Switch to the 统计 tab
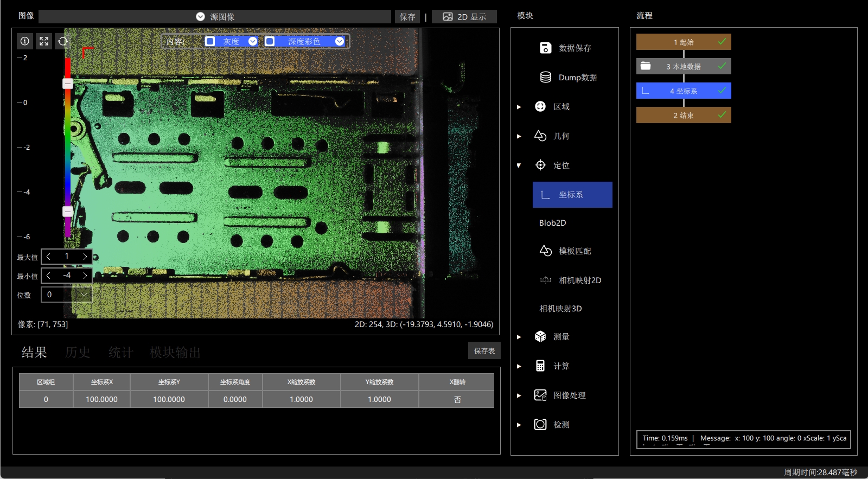 tap(121, 353)
